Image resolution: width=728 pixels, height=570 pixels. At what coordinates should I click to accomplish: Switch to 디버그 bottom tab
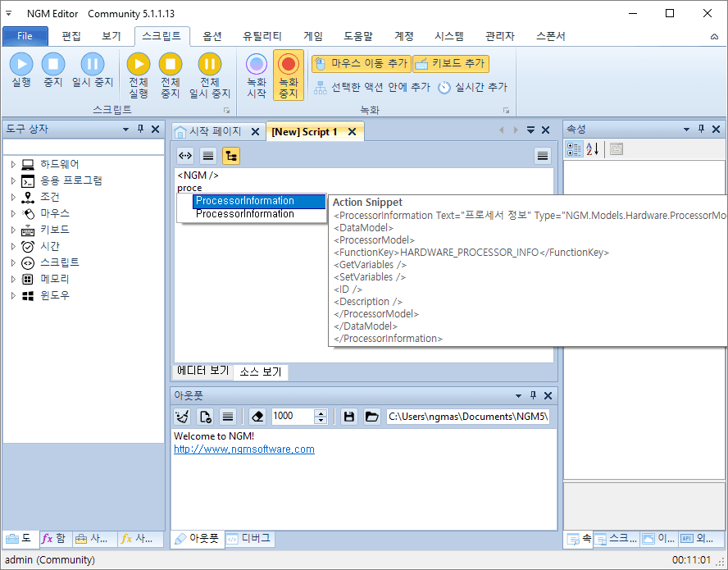coord(249,538)
